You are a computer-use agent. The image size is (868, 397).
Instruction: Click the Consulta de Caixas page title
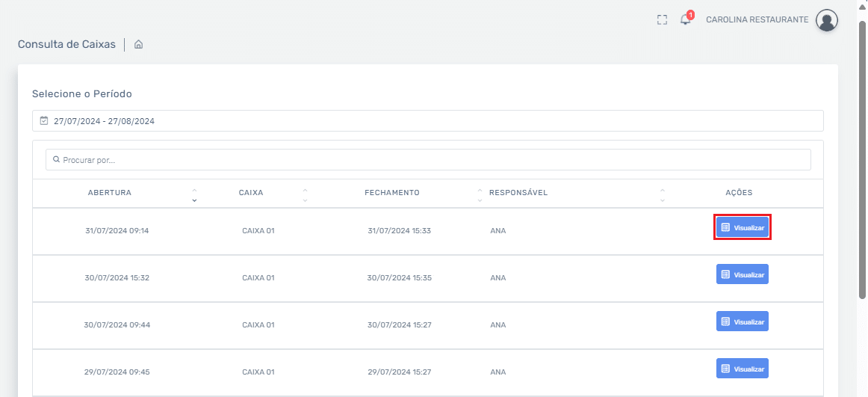(66, 45)
